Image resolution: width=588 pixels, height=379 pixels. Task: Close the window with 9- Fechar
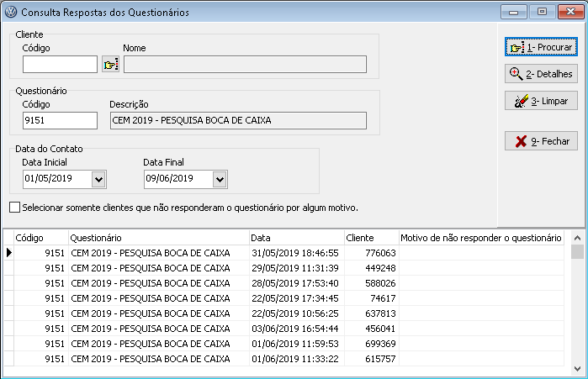(x=541, y=141)
